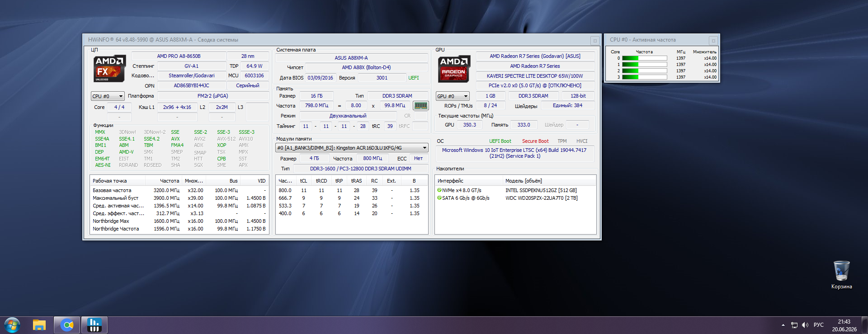Select the Northbridge Max row
The height and width of the screenshot is (334, 868).
pyautogui.click(x=179, y=221)
